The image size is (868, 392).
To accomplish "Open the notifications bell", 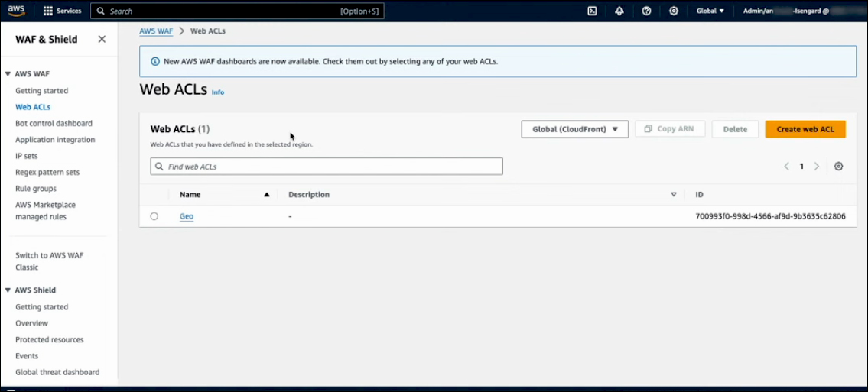I will click(619, 11).
